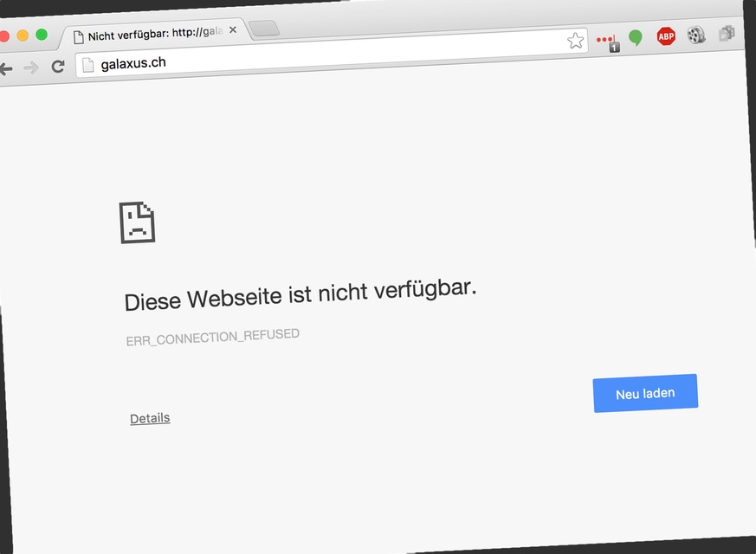Click the page icon in address bar
This screenshot has width=756, height=554.
click(87, 65)
